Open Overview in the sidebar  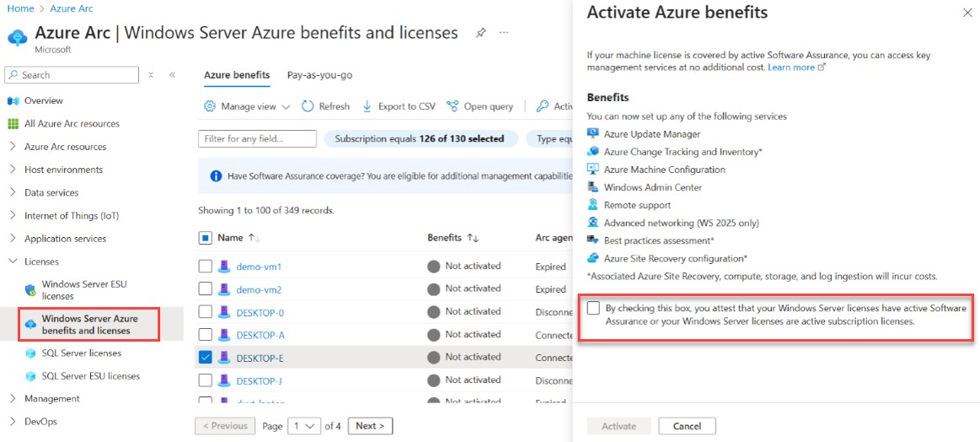point(43,100)
